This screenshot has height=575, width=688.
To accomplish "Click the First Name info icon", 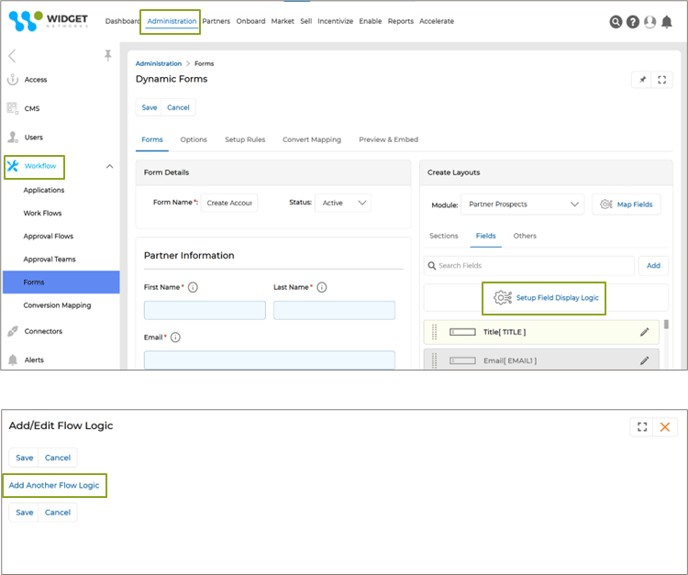I will click(x=193, y=287).
